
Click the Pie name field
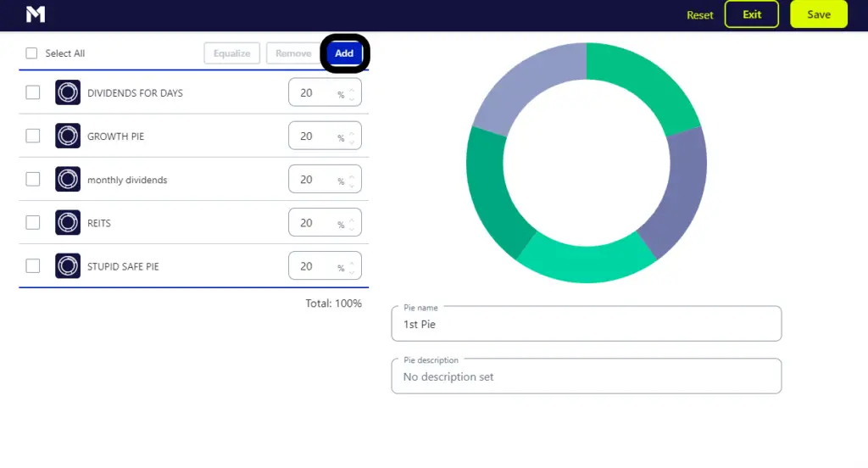[587, 324]
